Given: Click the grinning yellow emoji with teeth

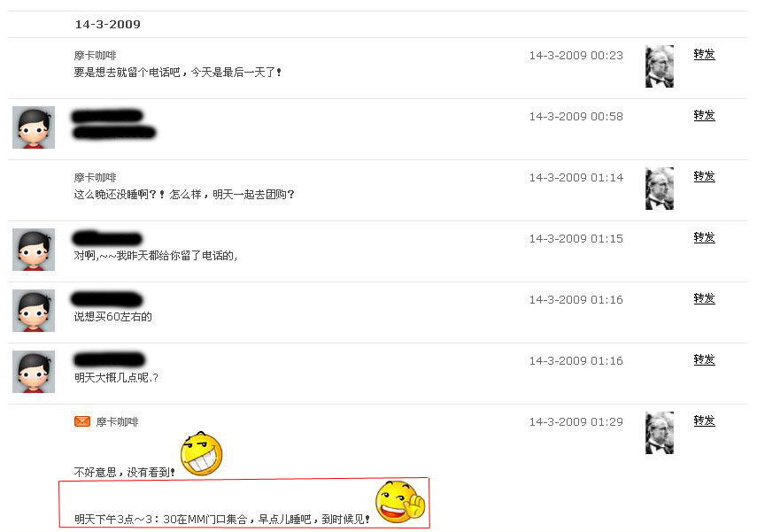Looking at the screenshot, I should 201,453.
